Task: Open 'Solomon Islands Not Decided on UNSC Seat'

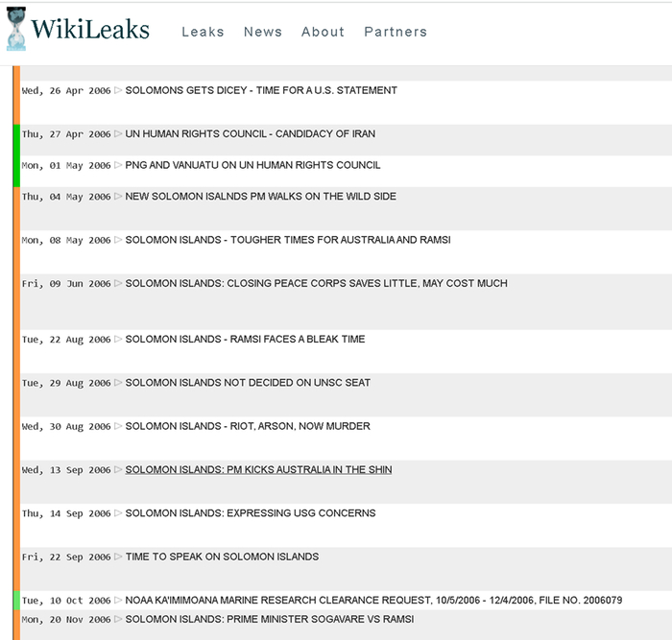Action: coord(248,383)
